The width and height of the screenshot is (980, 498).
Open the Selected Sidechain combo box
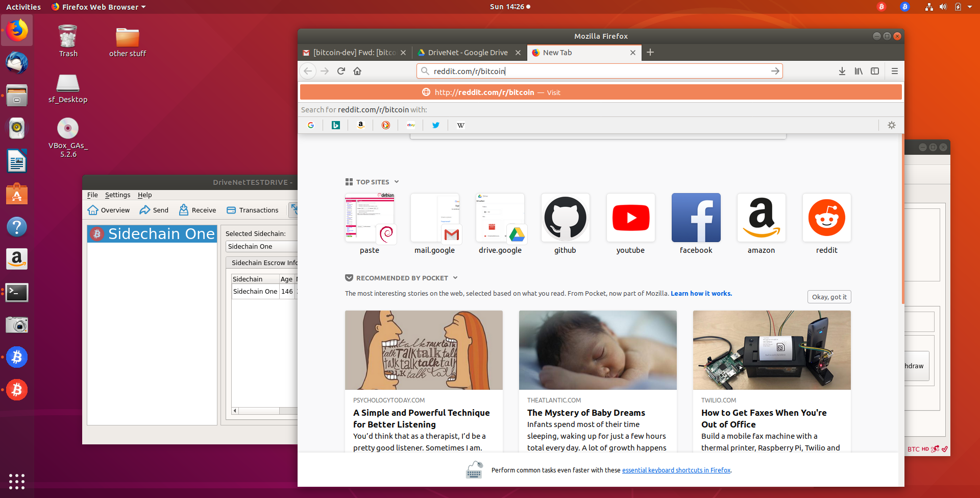[261, 246]
